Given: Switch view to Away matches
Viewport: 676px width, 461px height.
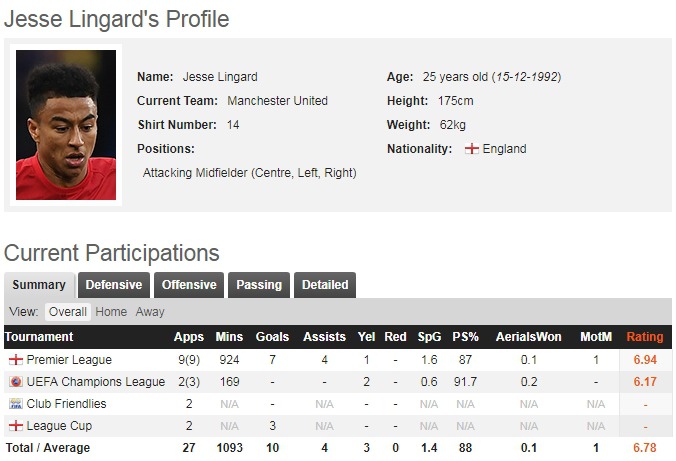Looking at the screenshot, I should (x=150, y=312).
